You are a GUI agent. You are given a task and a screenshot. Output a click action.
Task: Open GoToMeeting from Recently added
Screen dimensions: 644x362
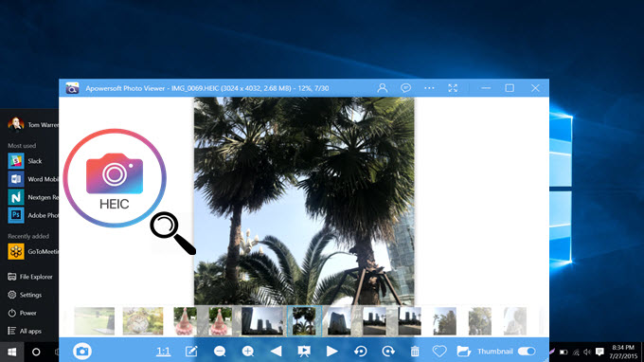(x=33, y=251)
